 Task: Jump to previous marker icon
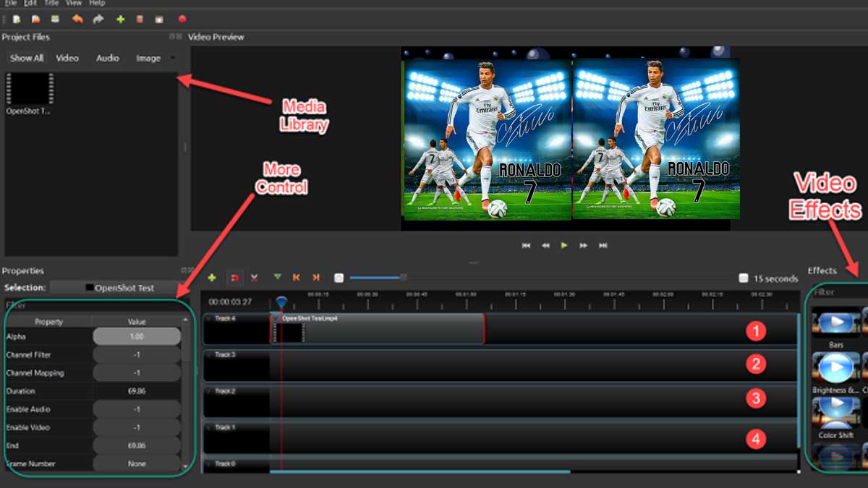[297, 278]
